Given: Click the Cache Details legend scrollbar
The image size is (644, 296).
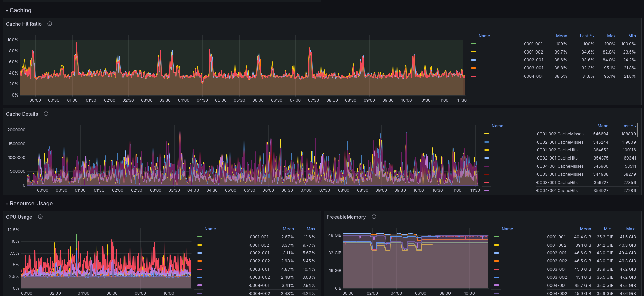Looking at the screenshot, I should 638,130.
